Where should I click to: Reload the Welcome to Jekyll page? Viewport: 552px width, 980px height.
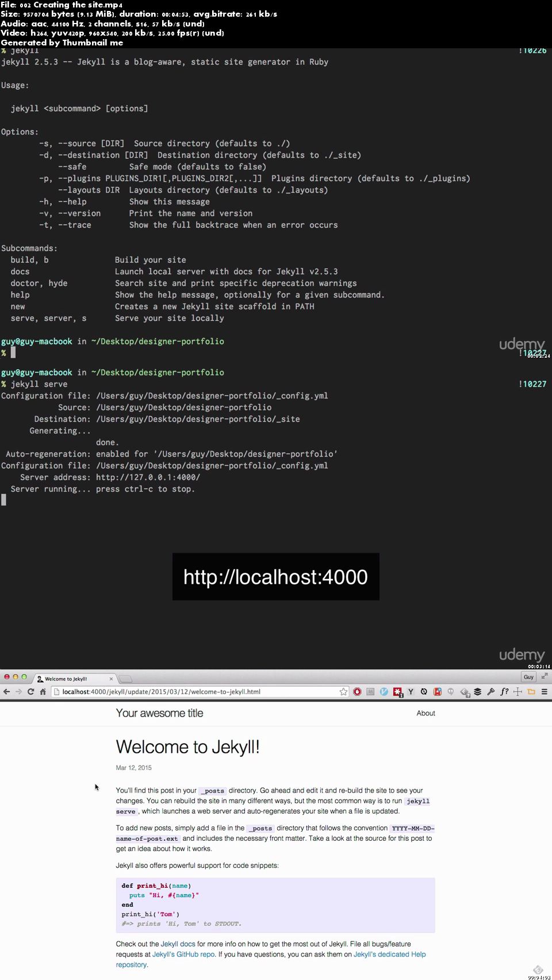pyautogui.click(x=30, y=692)
